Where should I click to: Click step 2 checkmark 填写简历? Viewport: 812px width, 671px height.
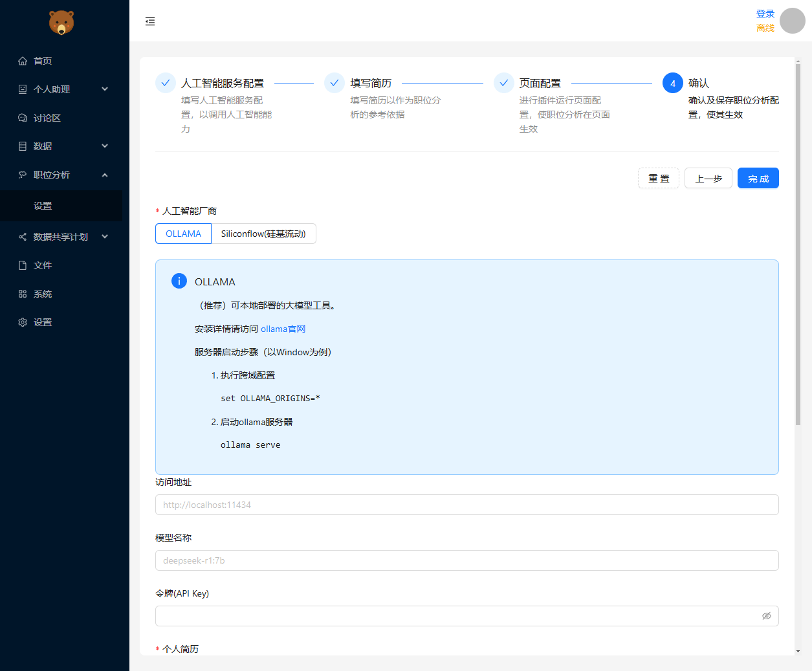coord(335,83)
